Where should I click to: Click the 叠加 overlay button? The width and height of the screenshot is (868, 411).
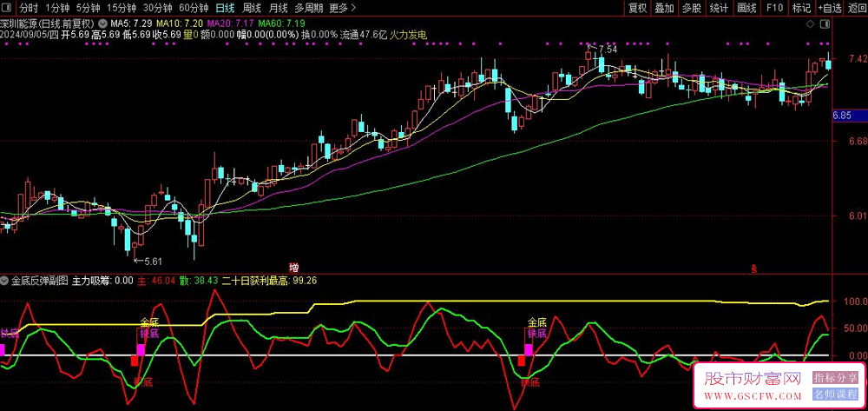[664, 8]
